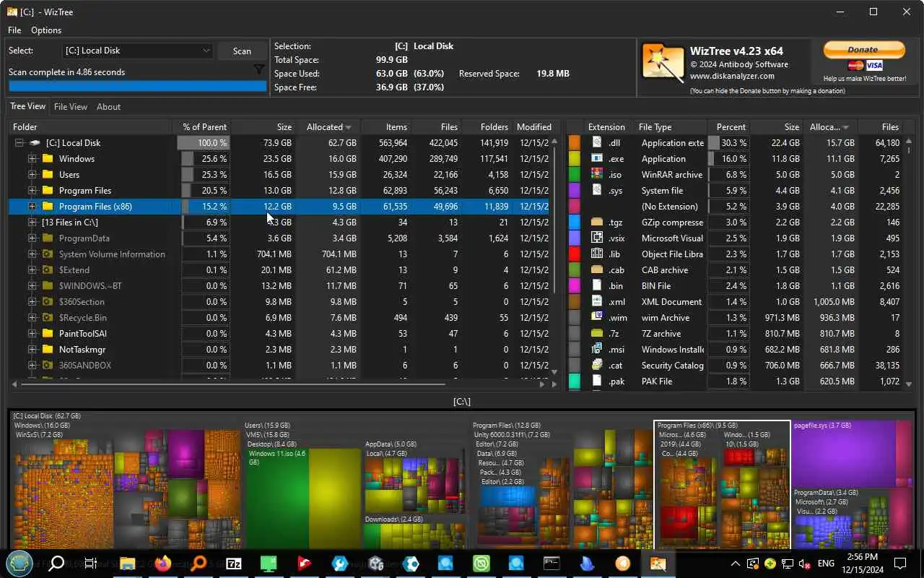Click the .vsix Microsoft Visual icon
The image size is (924, 578).
point(597,238)
